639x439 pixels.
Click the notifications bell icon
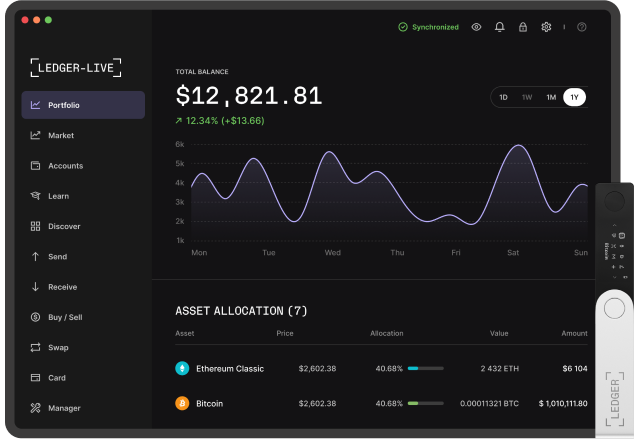(x=500, y=27)
